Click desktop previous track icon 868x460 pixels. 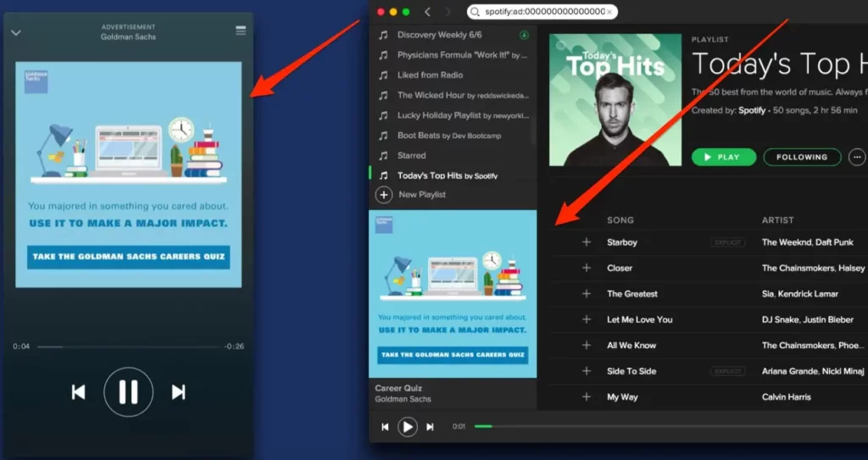(x=385, y=427)
